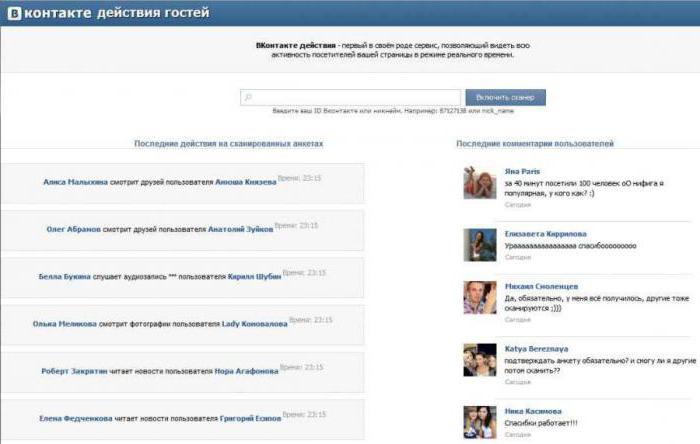Open Яна Paris avatar thumbnail
The image size is (700, 444).
coord(481,183)
